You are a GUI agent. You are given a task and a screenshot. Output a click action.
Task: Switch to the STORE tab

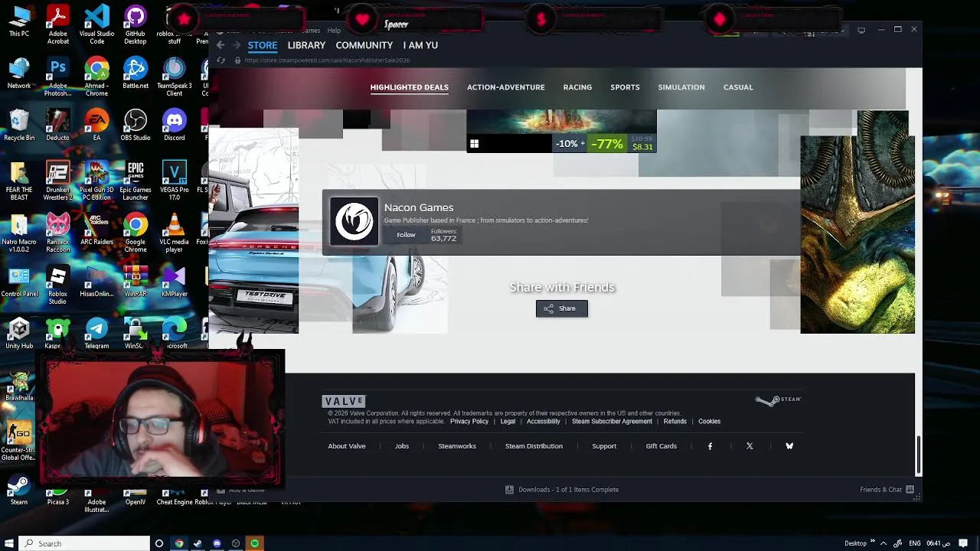click(x=263, y=45)
